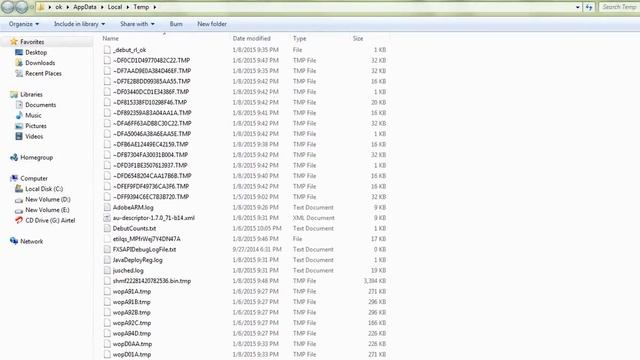
Task: Open New Volume (D:) drive icon
Action: tap(19, 200)
